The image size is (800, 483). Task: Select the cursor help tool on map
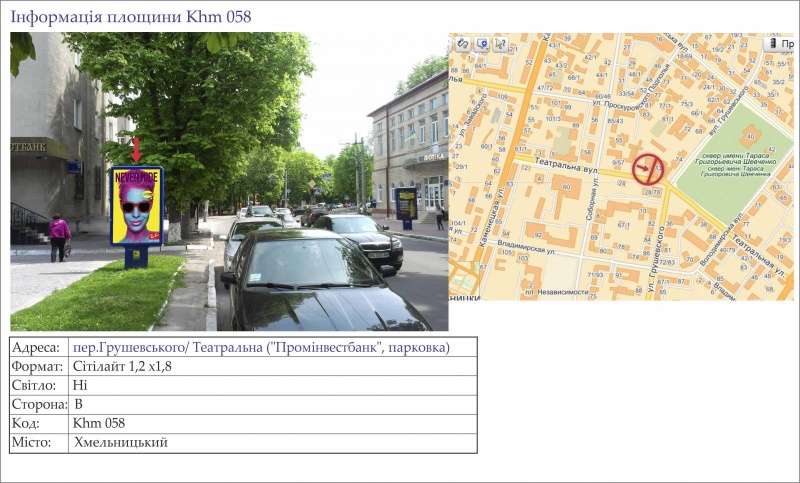tap(500, 44)
